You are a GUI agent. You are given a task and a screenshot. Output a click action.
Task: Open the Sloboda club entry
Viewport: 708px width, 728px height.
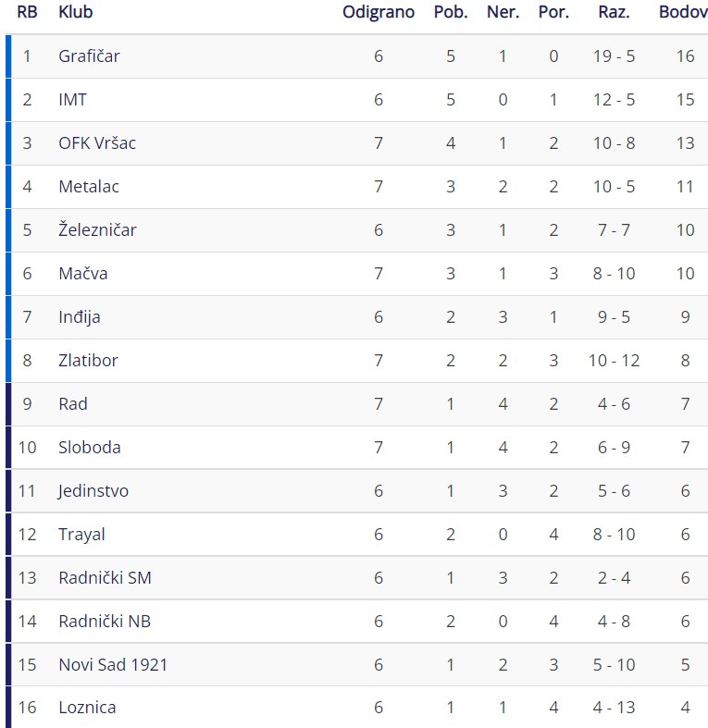pos(90,448)
